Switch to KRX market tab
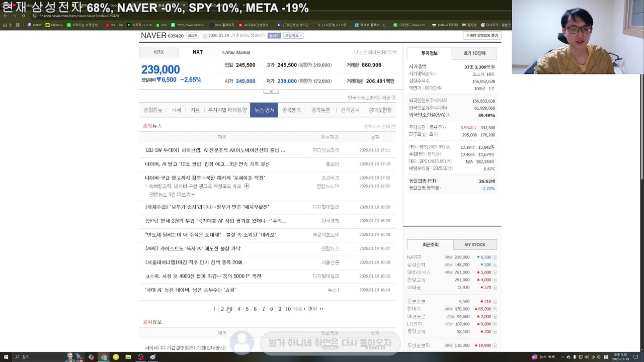Viewport: 644px width, 362px height. [158, 52]
